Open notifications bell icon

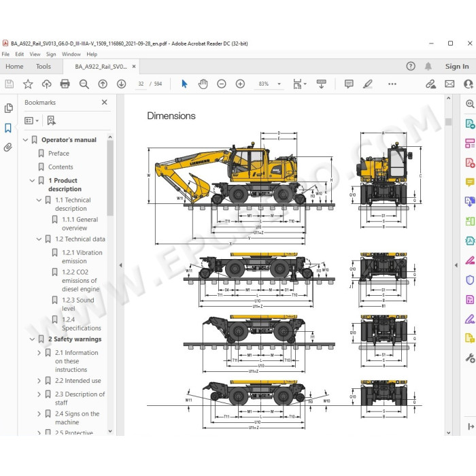pos(428,66)
